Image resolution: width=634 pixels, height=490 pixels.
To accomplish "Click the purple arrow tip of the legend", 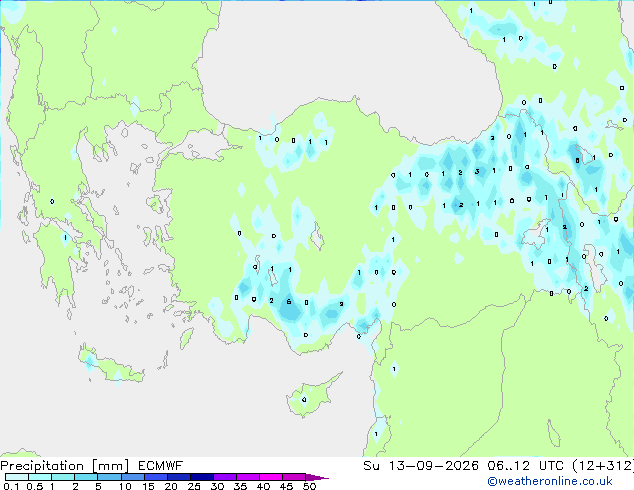I will pyautogui.click(x=317, y=477).
